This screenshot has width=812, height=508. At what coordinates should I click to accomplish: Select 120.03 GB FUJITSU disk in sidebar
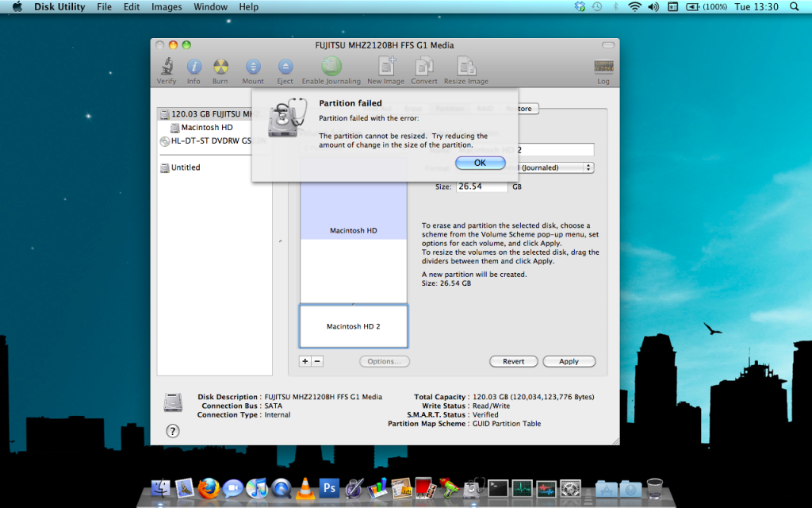pos(206,114)
